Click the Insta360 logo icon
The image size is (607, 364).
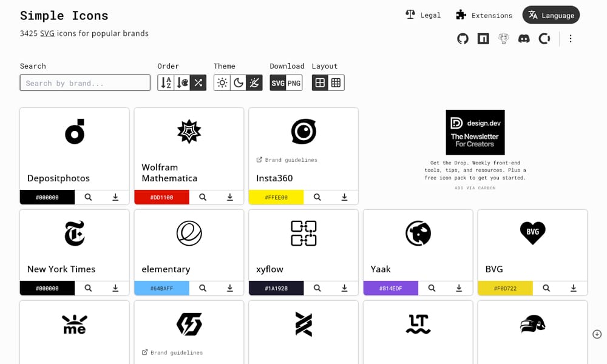click(303, 132)
